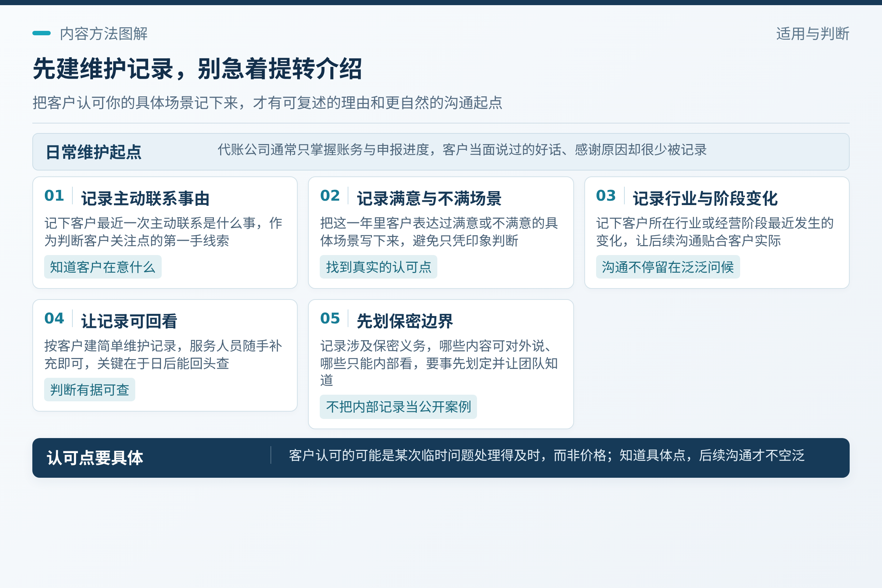Screen dimensions: 882x588
Task: Click the banner heading 日常维护起点
Action: pos(93,152)
